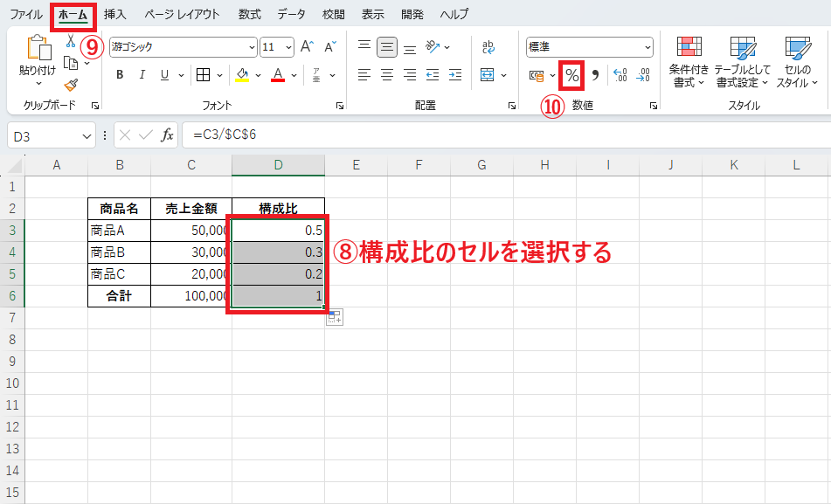Image resolution: width=831 pixels, height=504 pixels.
Task: Click the Wrap Text icon
Action: click(488, 47)
